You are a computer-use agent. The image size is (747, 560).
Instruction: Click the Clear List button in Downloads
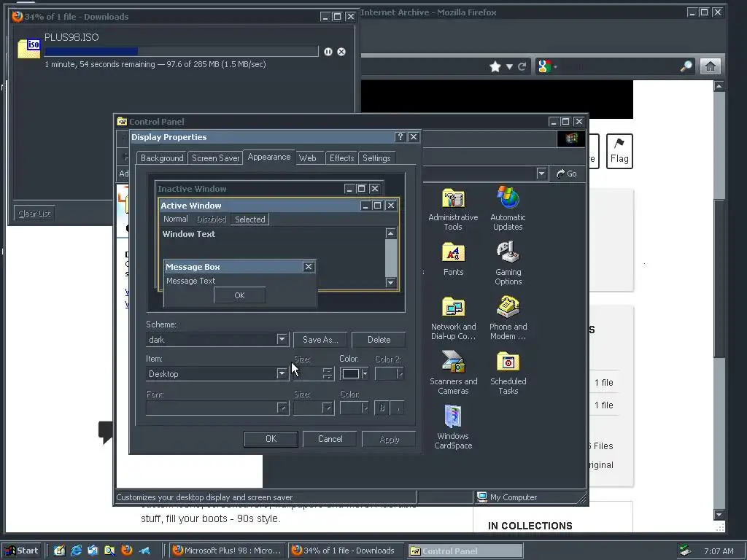(34, 214)
